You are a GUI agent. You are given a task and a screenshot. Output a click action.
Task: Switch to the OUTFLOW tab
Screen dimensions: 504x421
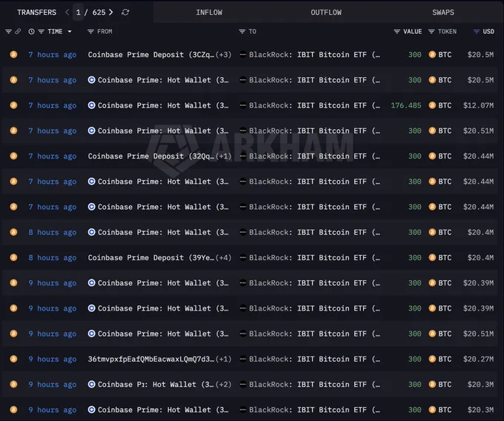tap(326, 12)
